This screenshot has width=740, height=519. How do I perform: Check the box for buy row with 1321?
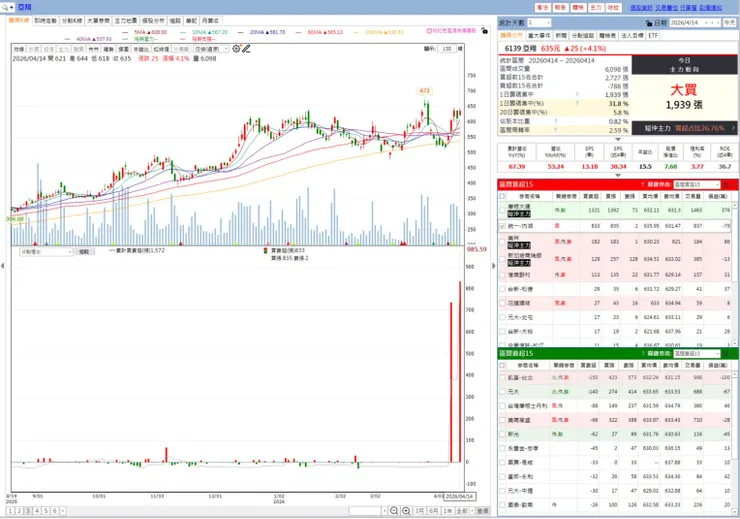pos(502,210)
